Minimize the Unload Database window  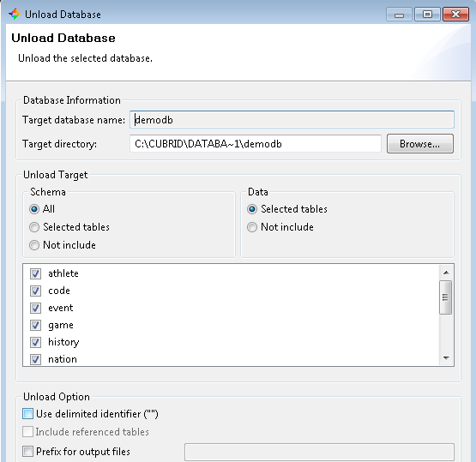[399, 15]
